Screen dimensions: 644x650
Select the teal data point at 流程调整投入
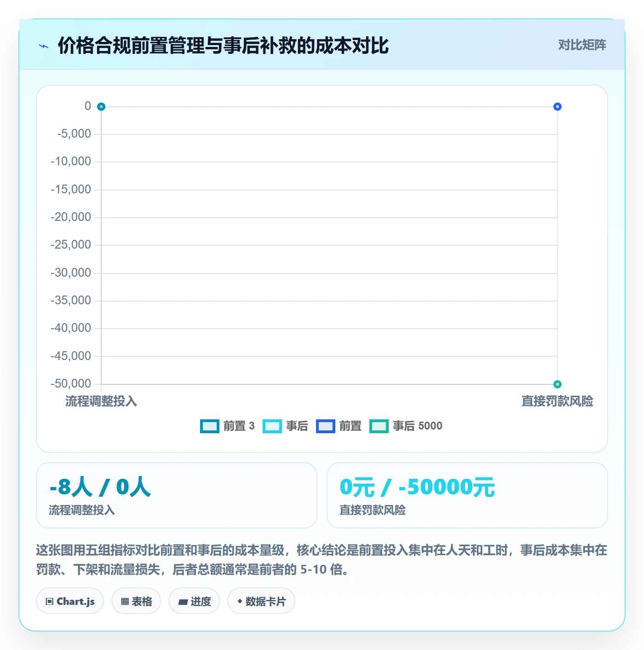coord(101,107)
